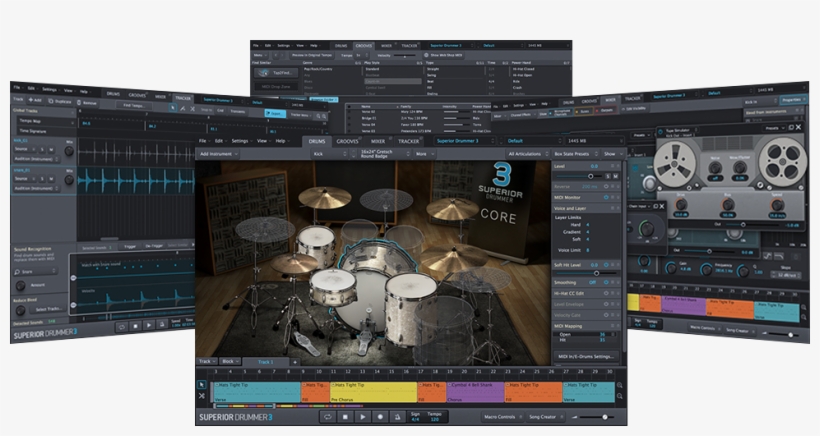The width and height of the screenshot is (820, 436).
Task: Click Add button in Tracker window
Action: tap(35, 100)
